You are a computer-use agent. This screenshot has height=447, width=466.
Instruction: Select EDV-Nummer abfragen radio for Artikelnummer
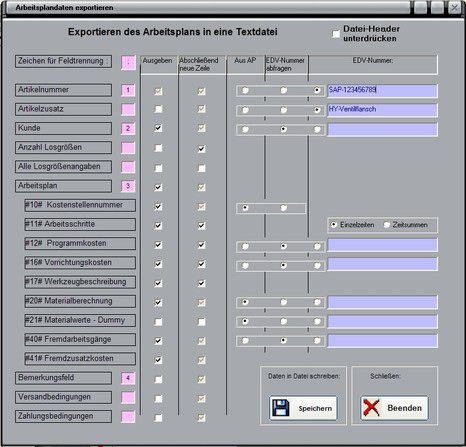coord(283,90)
